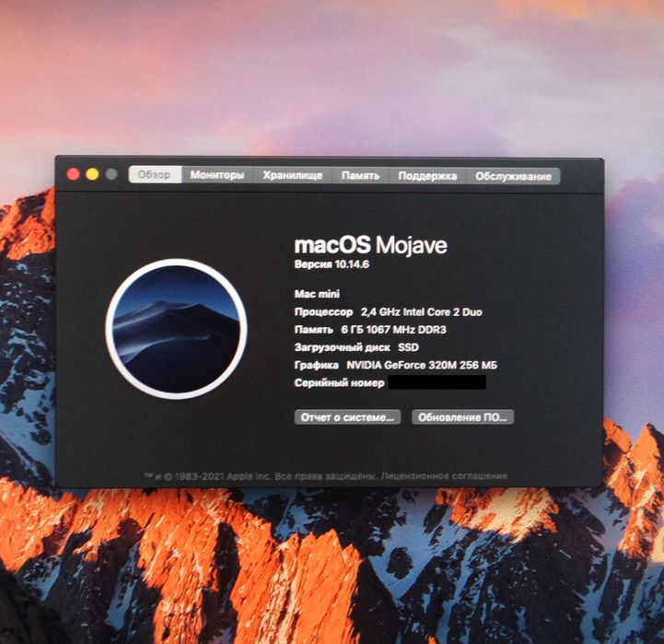Click the Загрузочный диск label
Image resolution: width=664 pixels, height=644 pixels.
343,347
